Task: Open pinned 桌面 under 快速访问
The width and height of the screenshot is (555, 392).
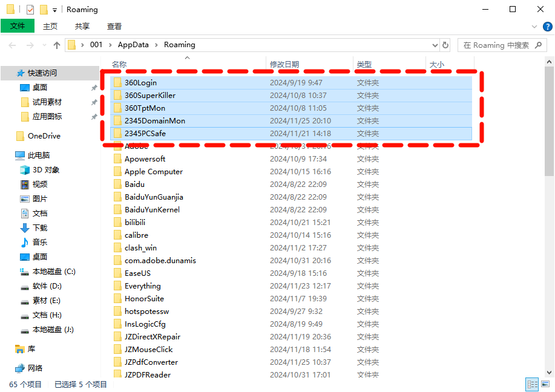Action: point(40,88)
